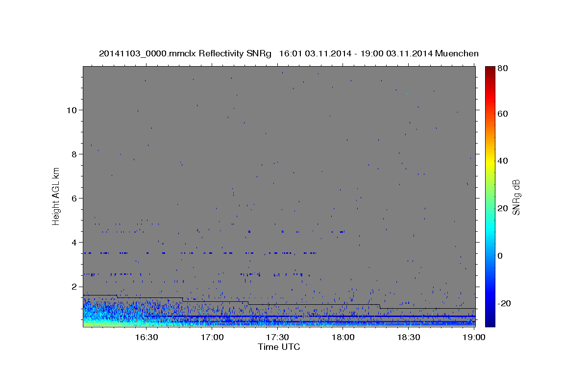
Task: Click the 'SNRg dB' colorbar label
Action: click(x=516, y=197)
